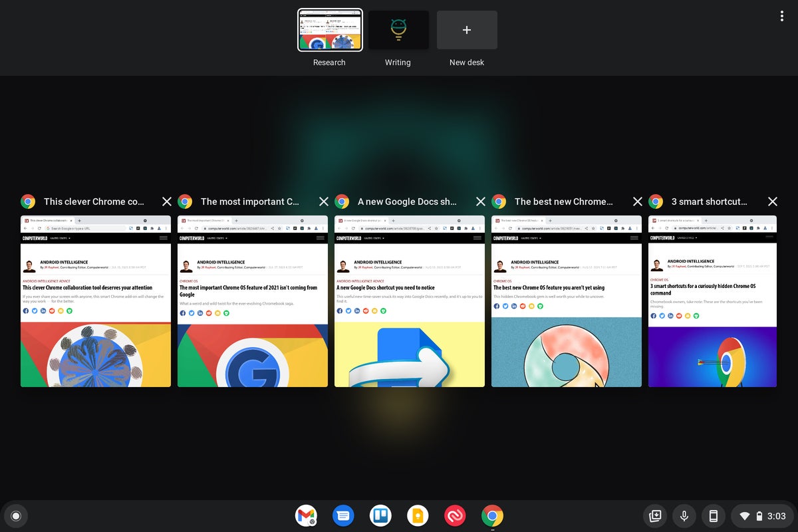
Task: Click the 'The best new Chrome...' window title
Action: tap(564, 201)
